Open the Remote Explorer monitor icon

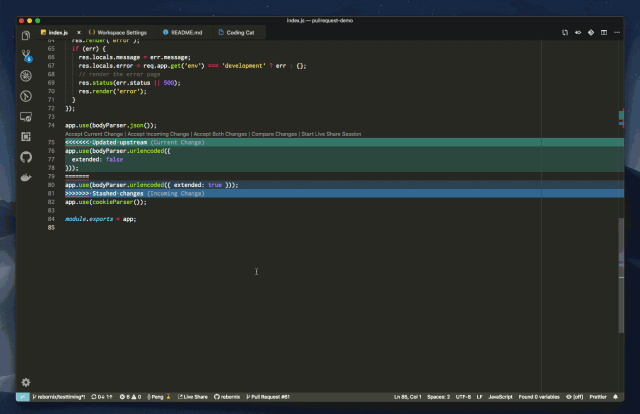26,116
